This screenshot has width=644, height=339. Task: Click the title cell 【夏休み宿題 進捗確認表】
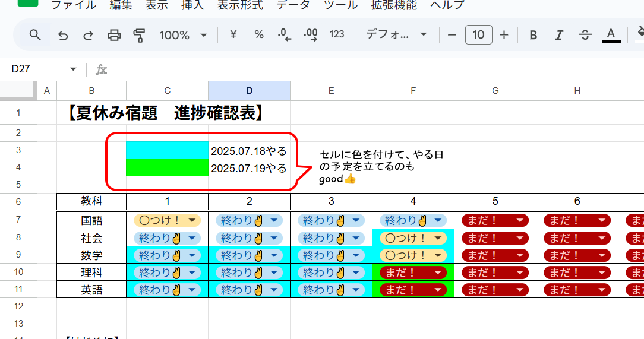tap(165, 113)
